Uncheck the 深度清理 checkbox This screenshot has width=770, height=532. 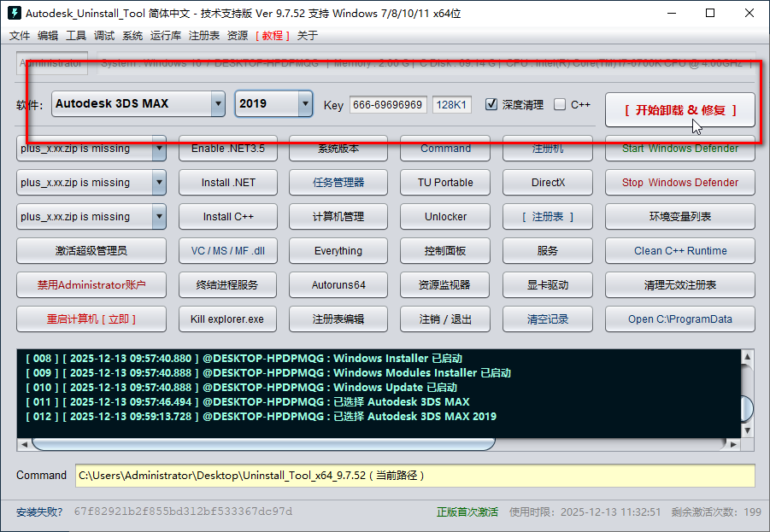491,104
